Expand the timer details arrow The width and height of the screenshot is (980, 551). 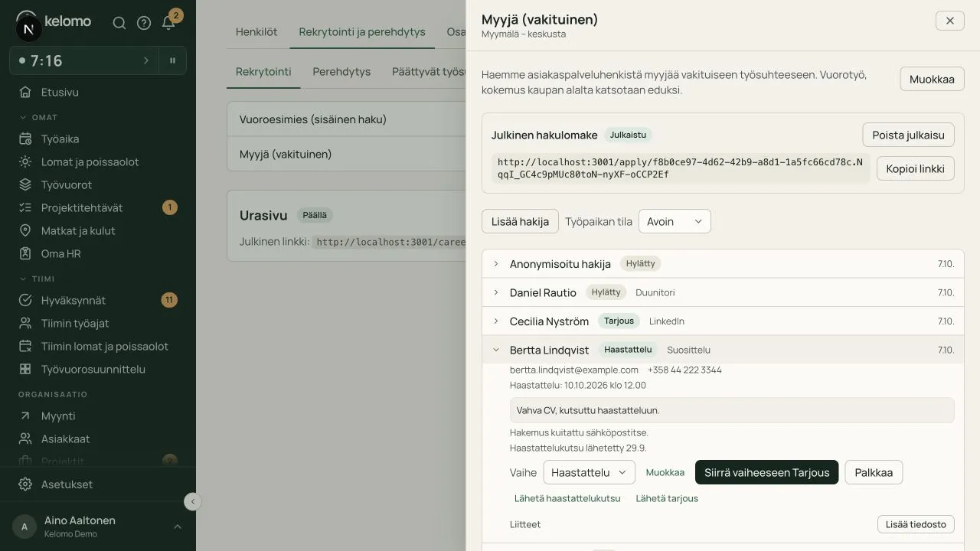tap(146, 60)
